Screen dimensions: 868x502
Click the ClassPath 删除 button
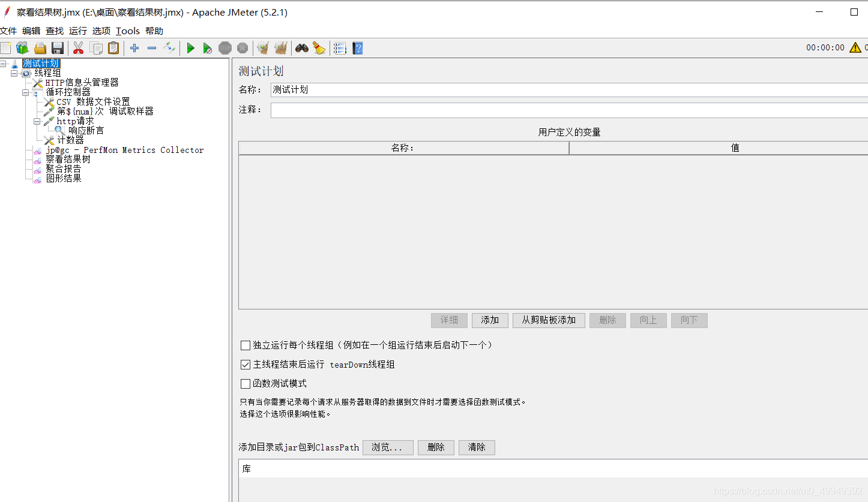(x=436, y=447)
